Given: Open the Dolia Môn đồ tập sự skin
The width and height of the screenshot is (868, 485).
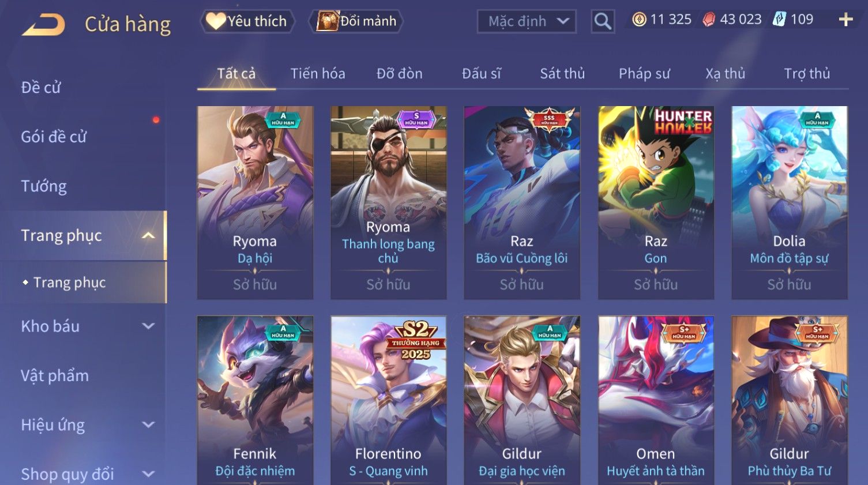Looking at the screenshot, I should point(790,202).
